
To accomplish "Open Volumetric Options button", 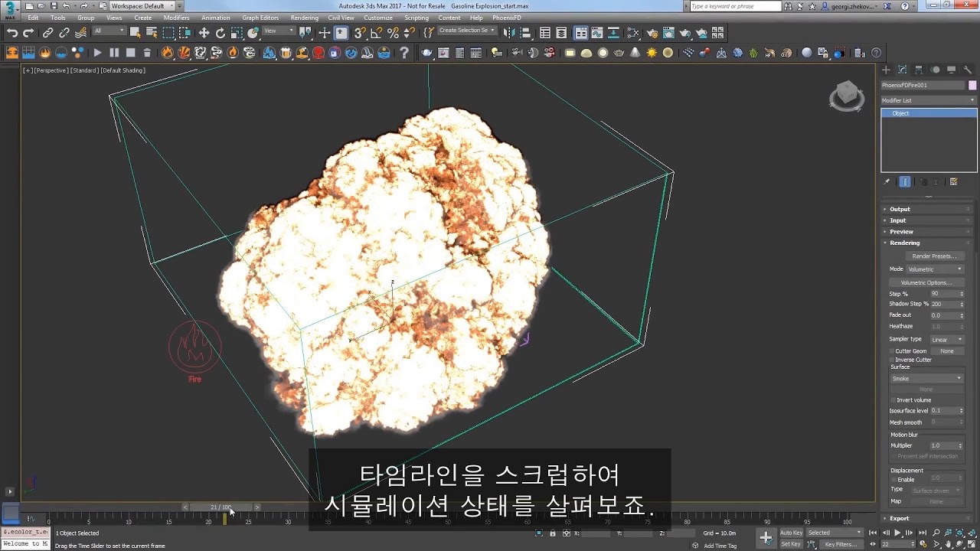I will click(x=926, y=282).
